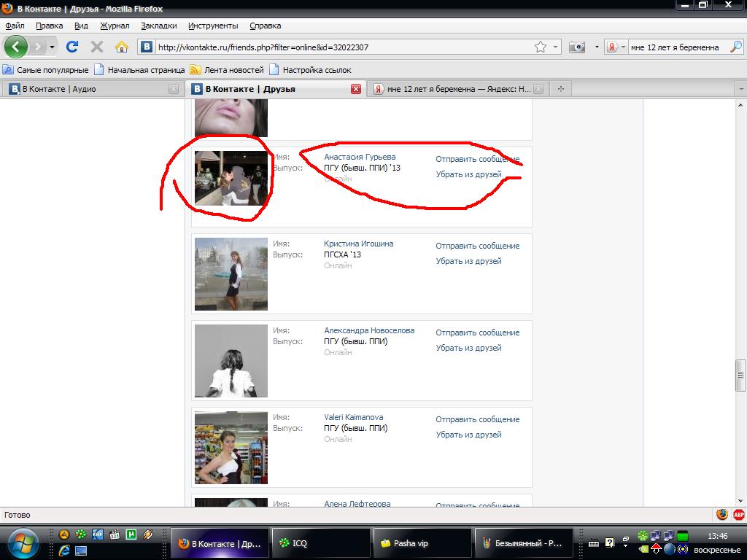The width and height of the screenshot is (747, 560).
Task: Open Анастасия Гурьева's profile link
Action: (360, 157)
